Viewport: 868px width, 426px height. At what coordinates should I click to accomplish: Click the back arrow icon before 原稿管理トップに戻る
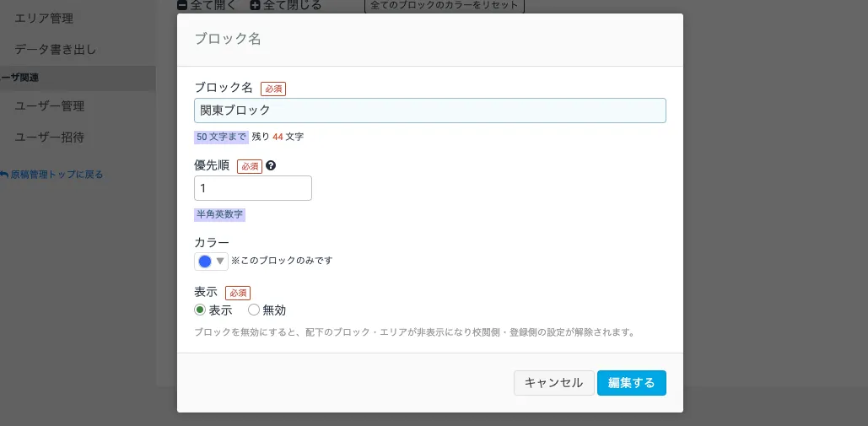[x=3, y=175]
